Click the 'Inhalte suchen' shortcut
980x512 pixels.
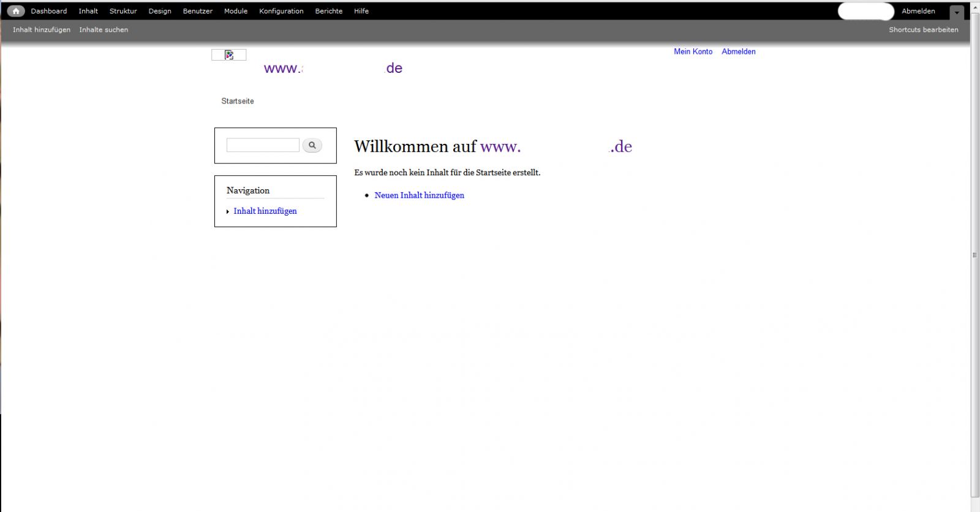104,29
